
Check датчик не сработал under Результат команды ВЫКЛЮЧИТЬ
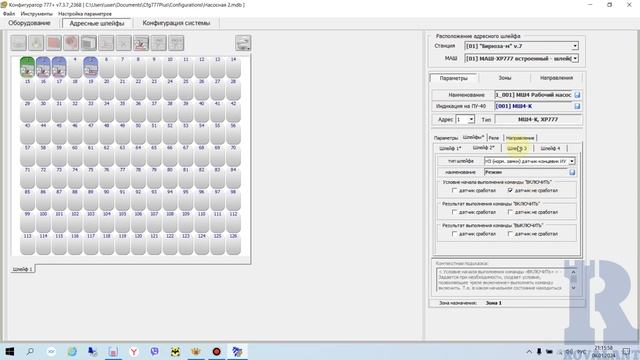pyautogui.click(x=510, y=234)
